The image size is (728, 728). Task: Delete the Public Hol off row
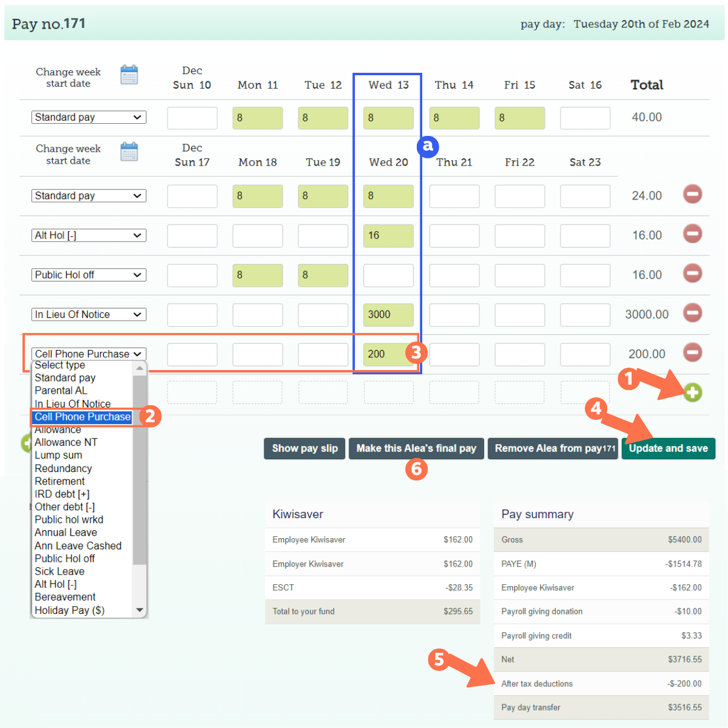692,273
